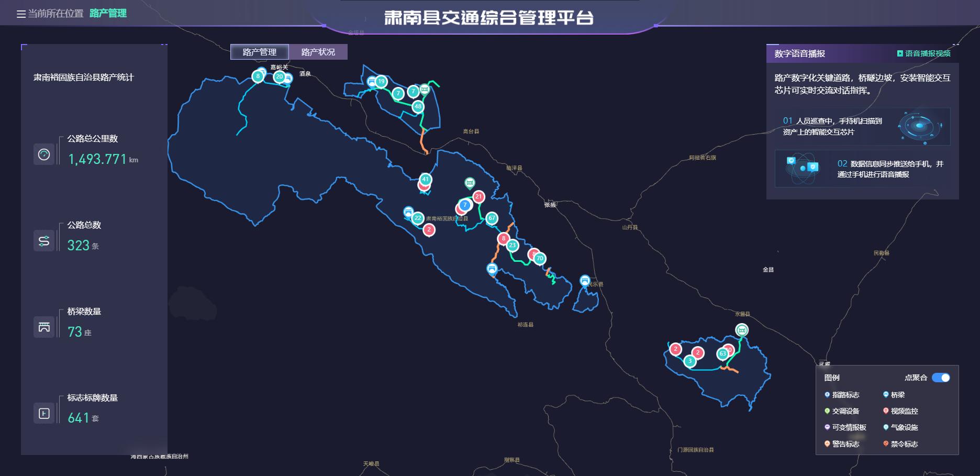Click the green marker near 永昌县
This screenshot has width=980, height=476.
click(x=741, y=330)
